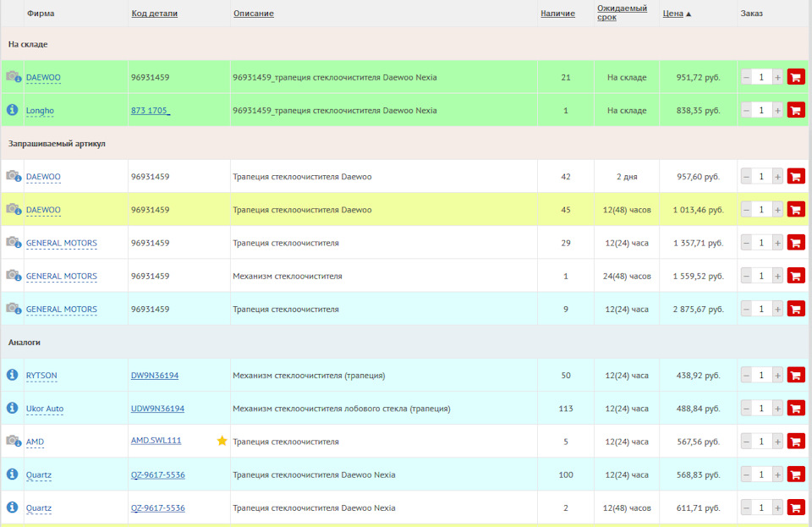This screenshot has width=812, height=527.
Task: Decrease quantity for DAEWOO 951,72 руб. row
Action: (x=746, y=77)
